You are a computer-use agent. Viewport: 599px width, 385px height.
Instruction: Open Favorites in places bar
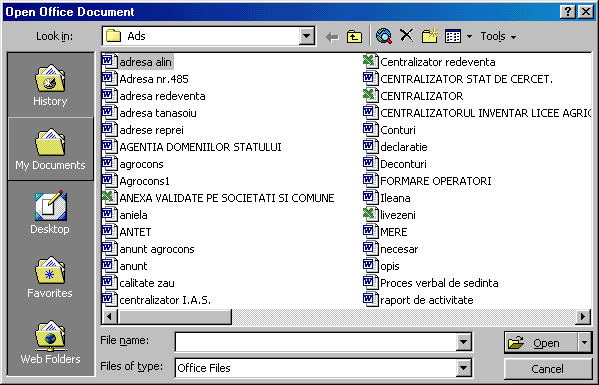(50, 277)
